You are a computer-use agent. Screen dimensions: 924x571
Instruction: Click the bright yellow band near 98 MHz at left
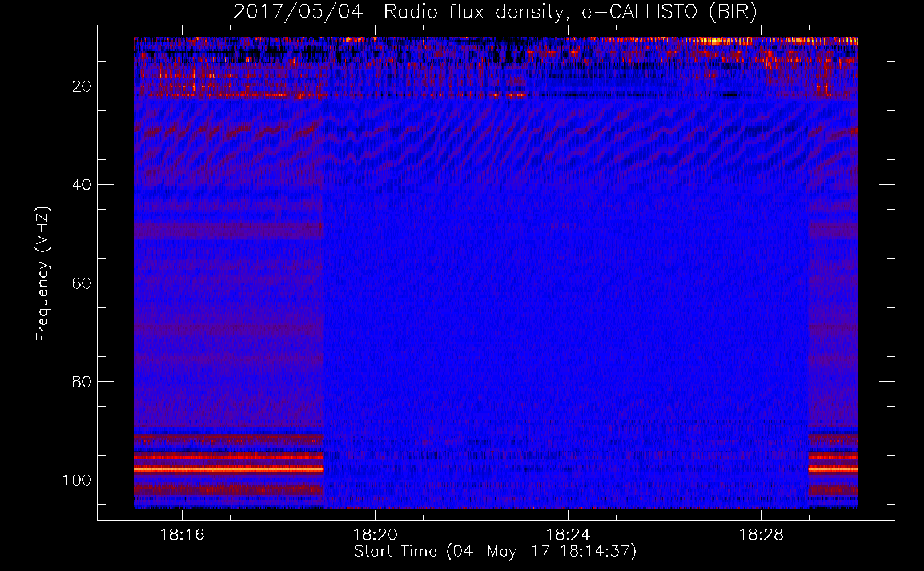(x=229, y=469)
